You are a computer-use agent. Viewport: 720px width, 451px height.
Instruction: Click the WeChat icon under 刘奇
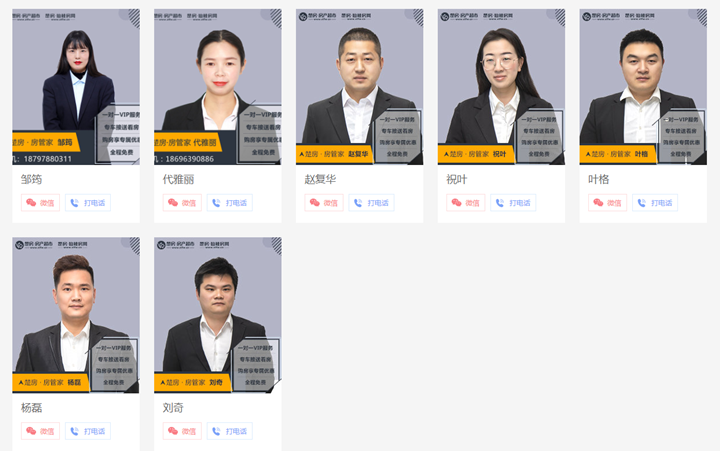[173, 431]
